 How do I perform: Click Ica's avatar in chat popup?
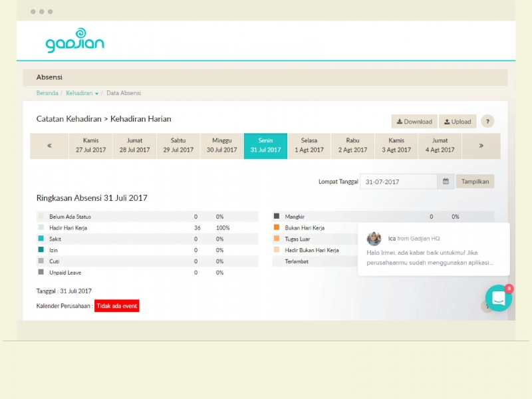pyautogui.click(x=374, y=239)
